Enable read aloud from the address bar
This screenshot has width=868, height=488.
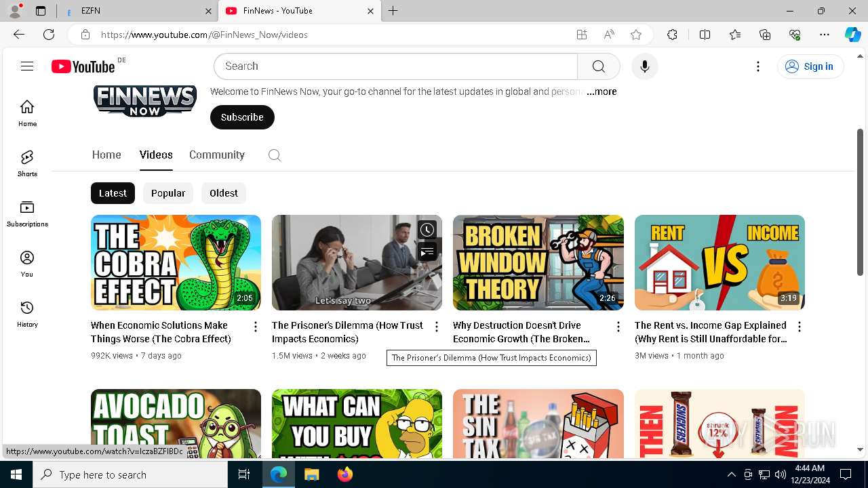[609, 35]
